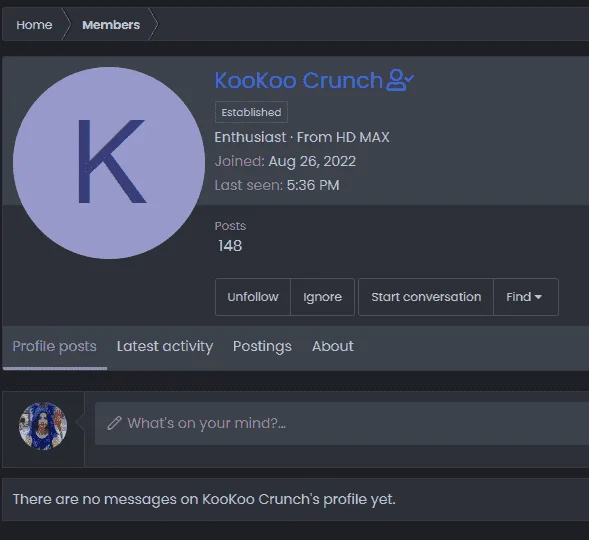Unfollow KooKoo Crunch
The width and height of the screenshot is (589, 540).
point(253,297)
